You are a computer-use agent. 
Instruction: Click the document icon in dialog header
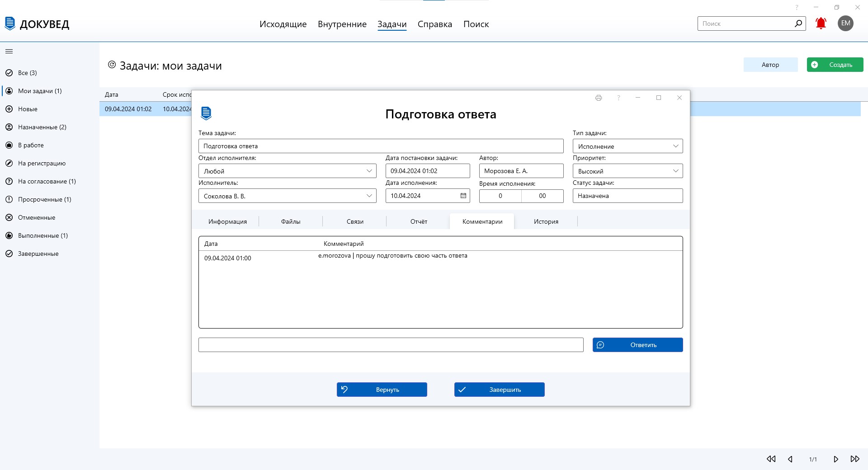[x=206, y=113]
